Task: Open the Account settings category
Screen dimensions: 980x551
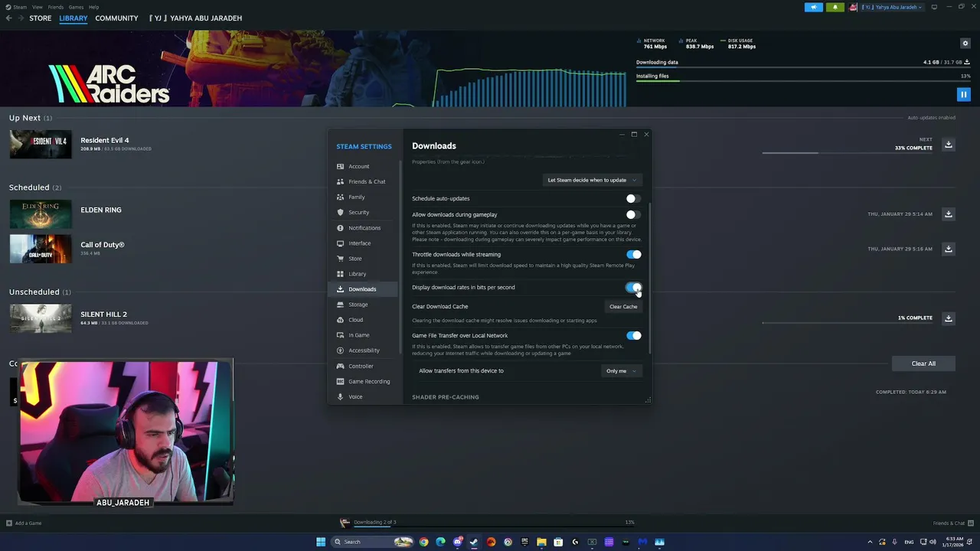Action: 364,166
